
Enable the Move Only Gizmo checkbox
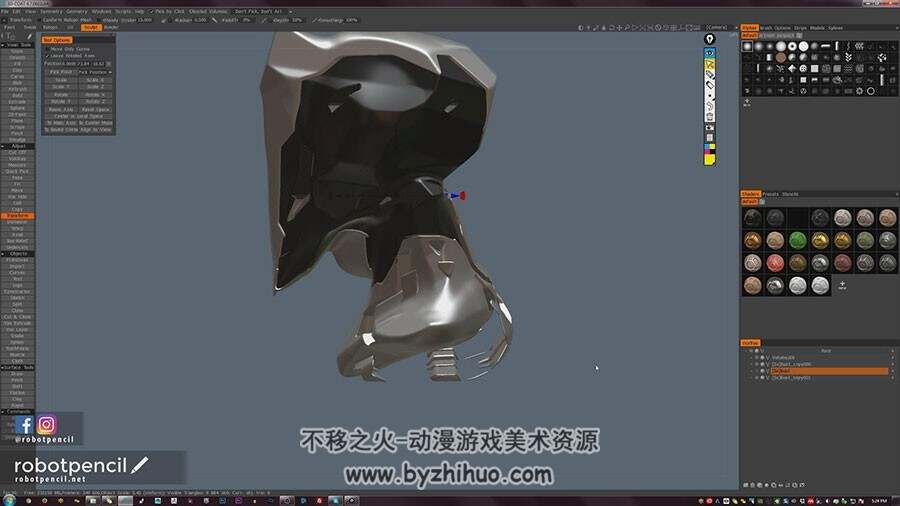tap(48, 49)
